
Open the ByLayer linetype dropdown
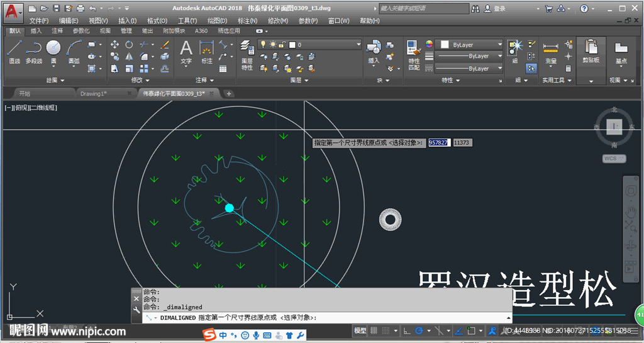(469, 68)
